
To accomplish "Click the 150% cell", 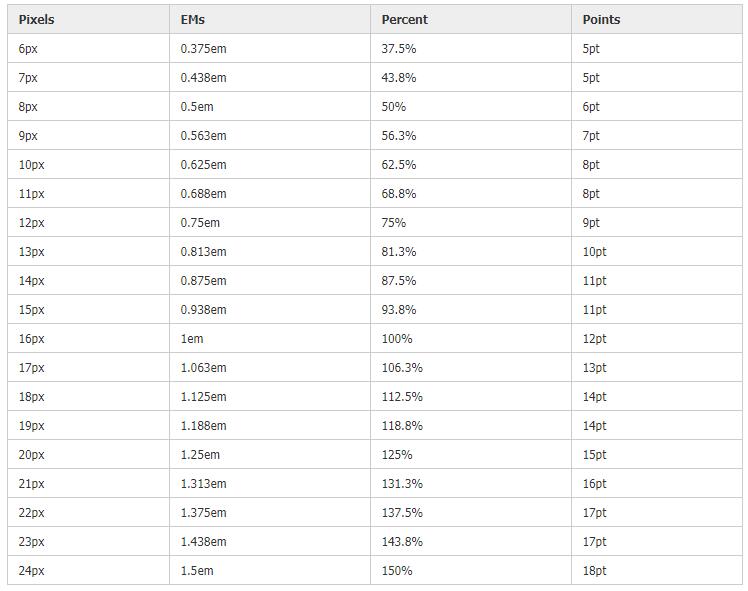I will point(471,570).
